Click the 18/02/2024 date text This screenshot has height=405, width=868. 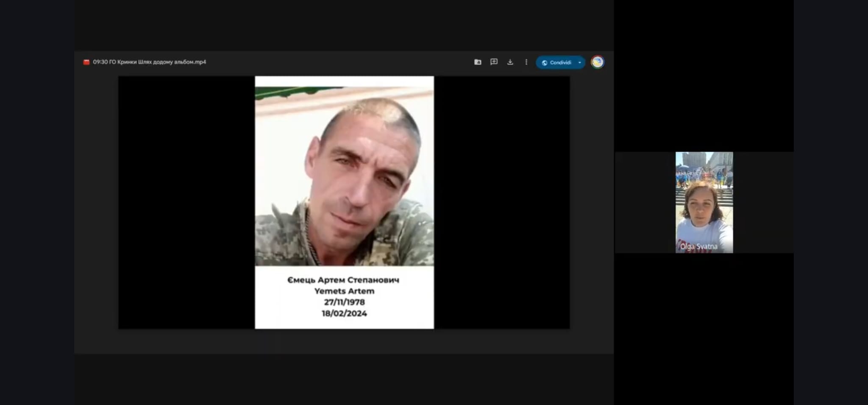344,313
